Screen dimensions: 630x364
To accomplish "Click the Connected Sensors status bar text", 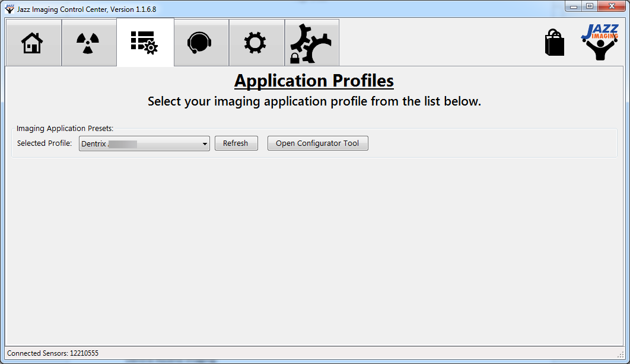I will 53,353.
